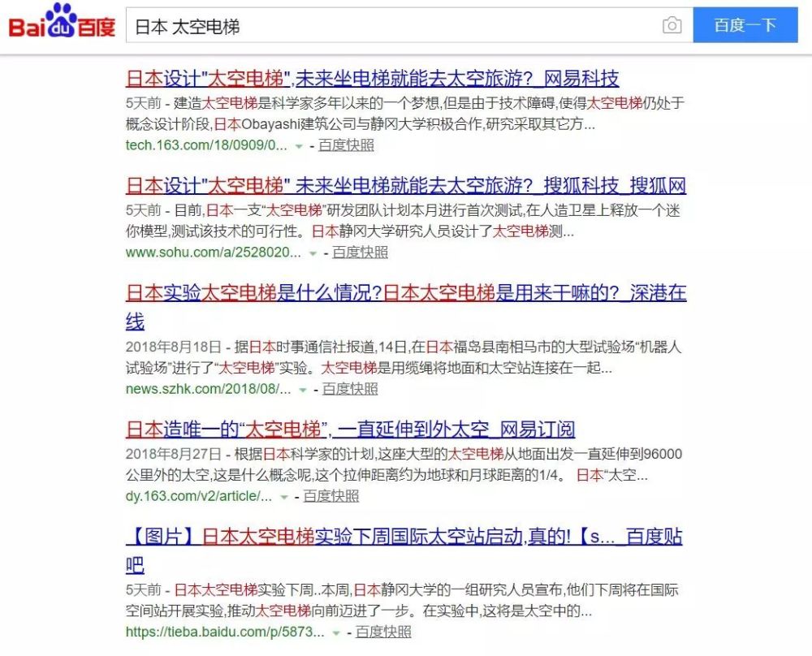The width and height of the screenshot is (812, 656).
Task: Open the 网易科技 result about 太空电梯 design
Action: (373, 79)
